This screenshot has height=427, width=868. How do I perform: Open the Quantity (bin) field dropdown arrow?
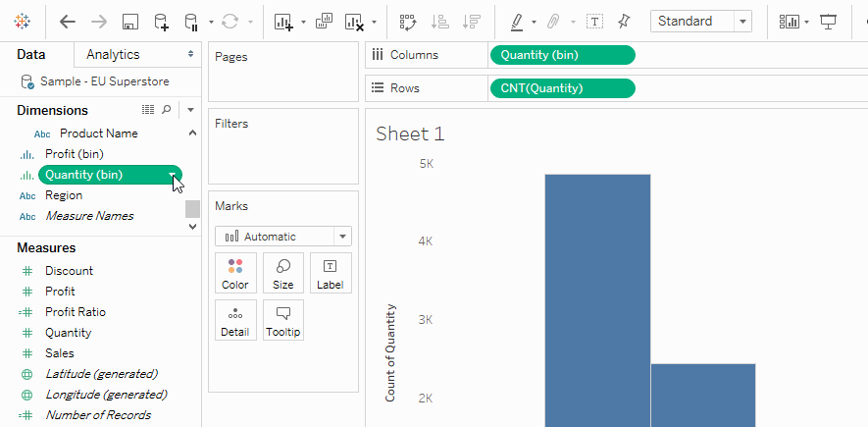click(x=173, y=175)
